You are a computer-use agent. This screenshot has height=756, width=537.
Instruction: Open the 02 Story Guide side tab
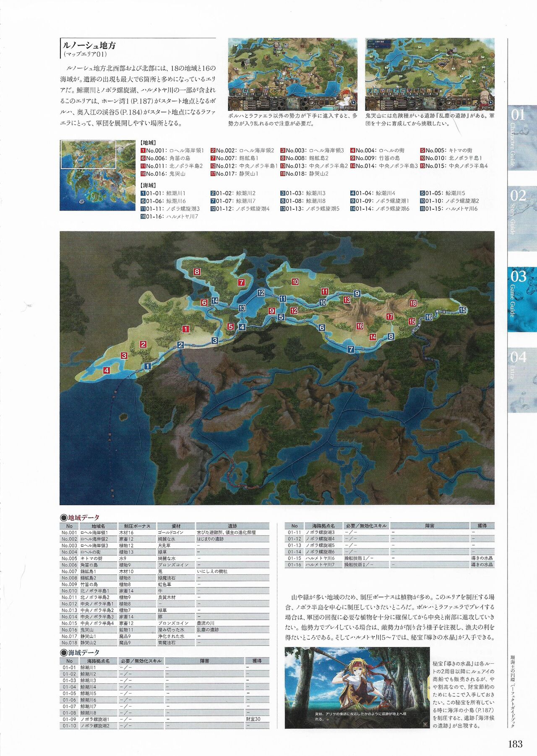(522, 218)
